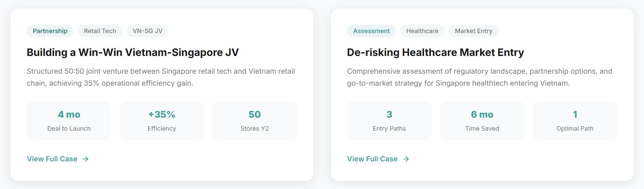Viewport: 644px width, 189px height.
Task: Click the 6 mo Time Saved stat
Action: point(482,121)
